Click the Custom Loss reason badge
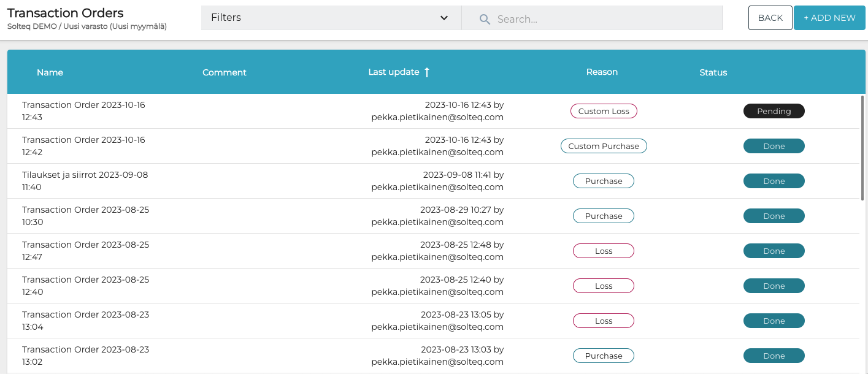868x374 pixels. click(x=604, y=111)
